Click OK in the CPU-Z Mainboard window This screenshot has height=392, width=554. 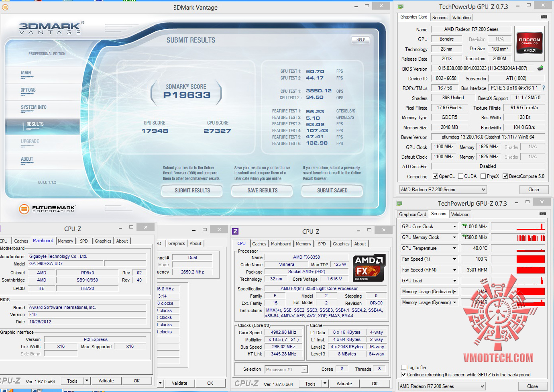(x=137, y=381)
